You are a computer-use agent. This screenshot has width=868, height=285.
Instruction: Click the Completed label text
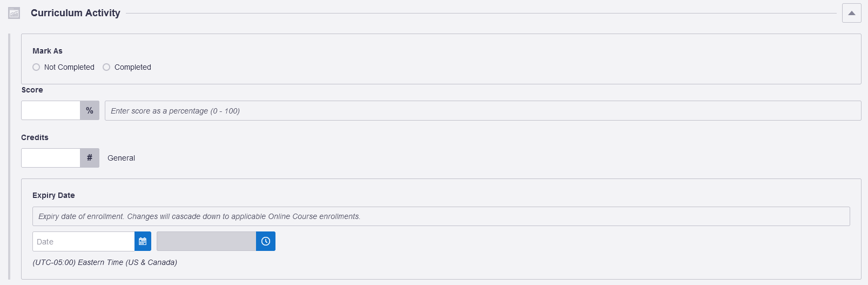132,67
